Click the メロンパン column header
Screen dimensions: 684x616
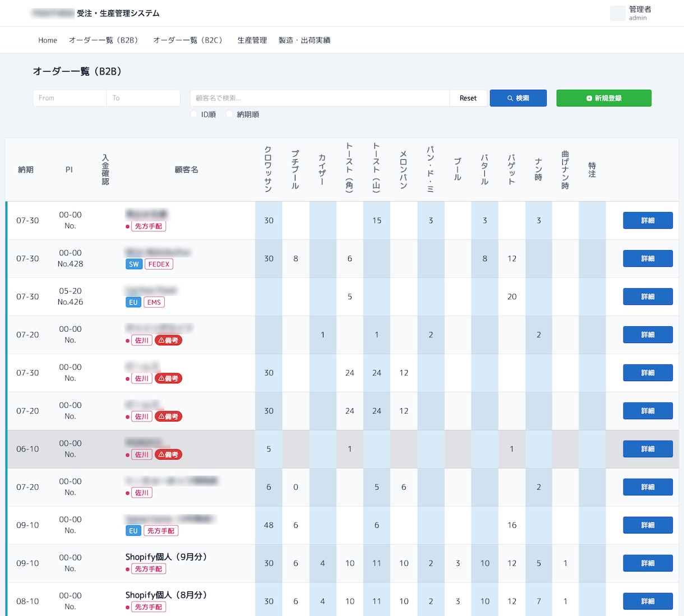click(404, 170)
